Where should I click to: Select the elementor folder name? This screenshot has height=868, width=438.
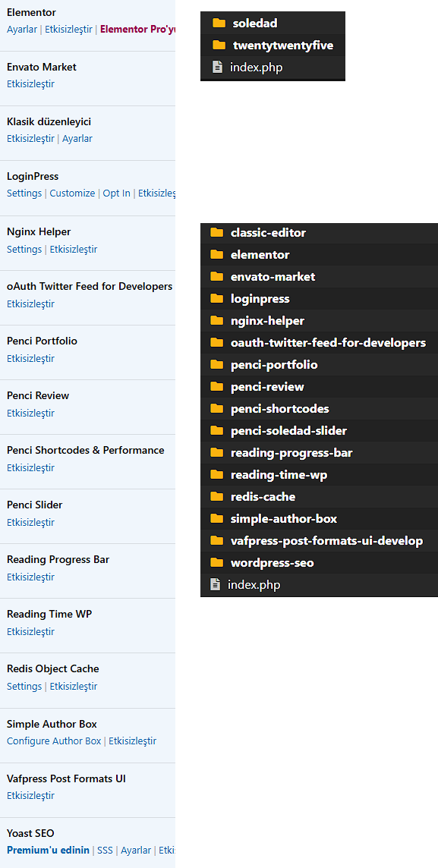[x=260, y=255]
